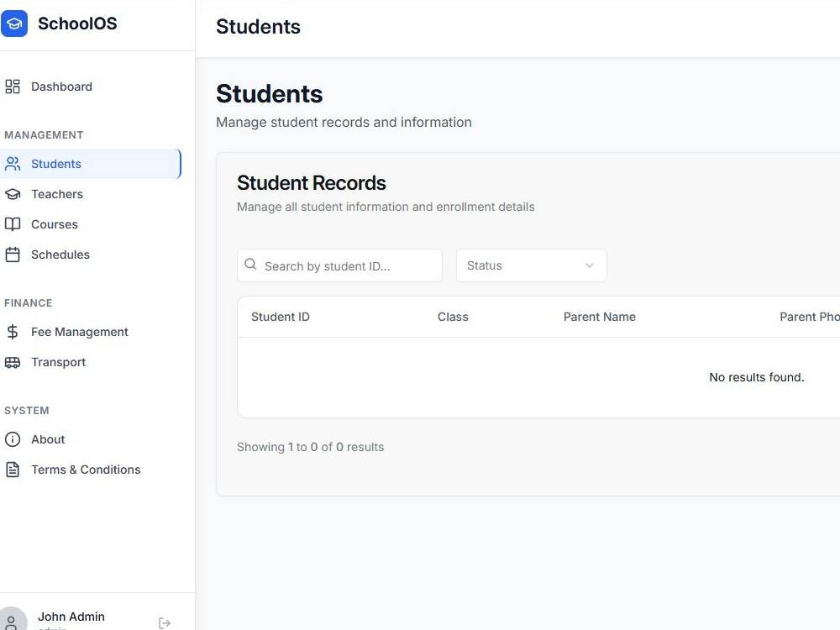Viewport: 840px width, 630px height.
Task: Open the Status filter dropdown
Action: click(x=532, y=265)
